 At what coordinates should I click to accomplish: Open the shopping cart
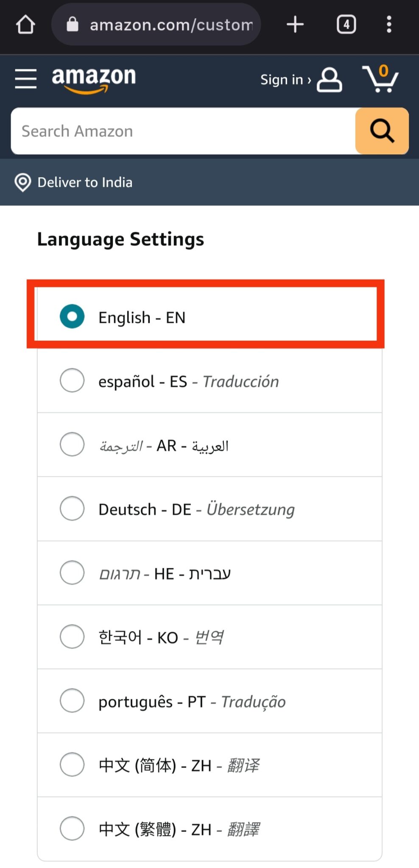coord(381,81)
